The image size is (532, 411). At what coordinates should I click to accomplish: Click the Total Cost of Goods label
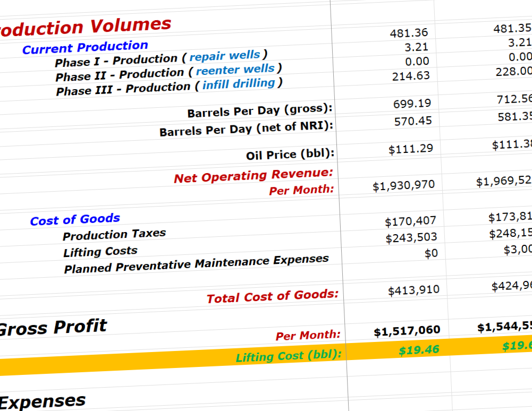click(273, 296)
